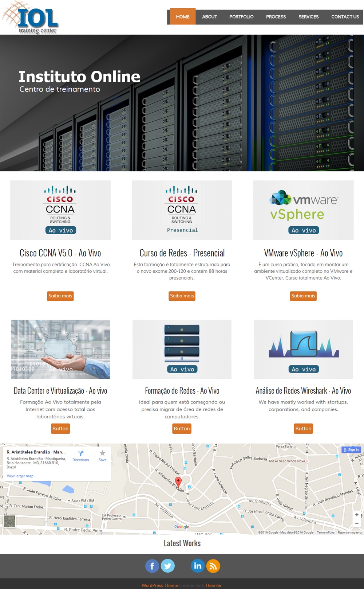Viewport: 364px width, 589px height.
Task: Go to the HOME menu item
Action: (183, 17)
